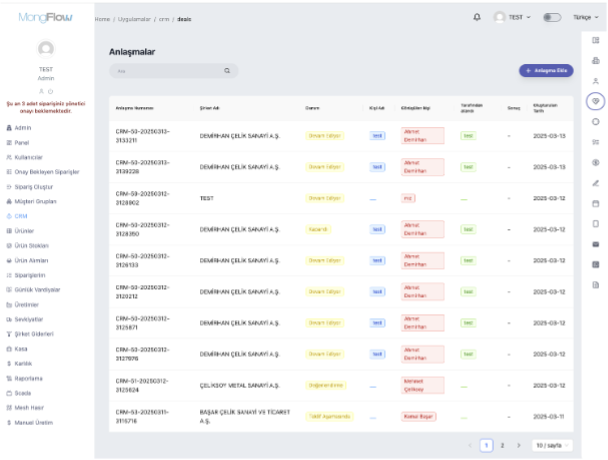Viewport: 608px width, 460px height.
Task: Click the crm breadcrumb link
Action: click(x=164, y=19)
